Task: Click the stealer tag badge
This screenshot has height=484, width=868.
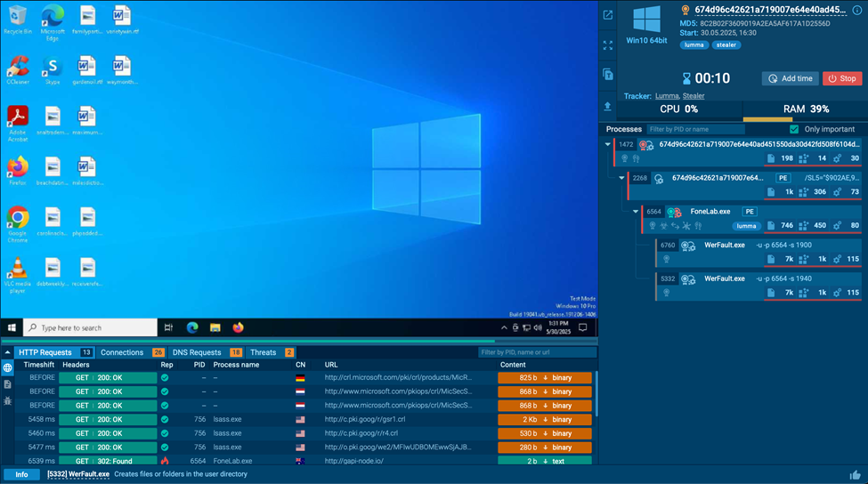Action: [x=726, y=44]
